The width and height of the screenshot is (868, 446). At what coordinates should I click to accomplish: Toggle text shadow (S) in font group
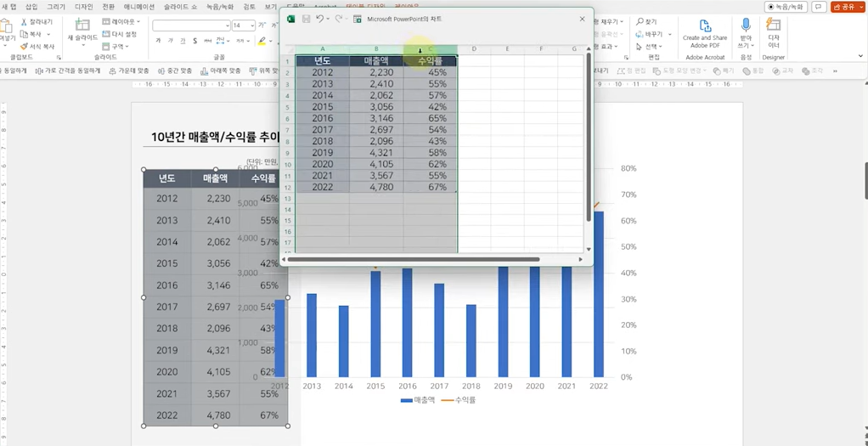click(x=194, y=41)
